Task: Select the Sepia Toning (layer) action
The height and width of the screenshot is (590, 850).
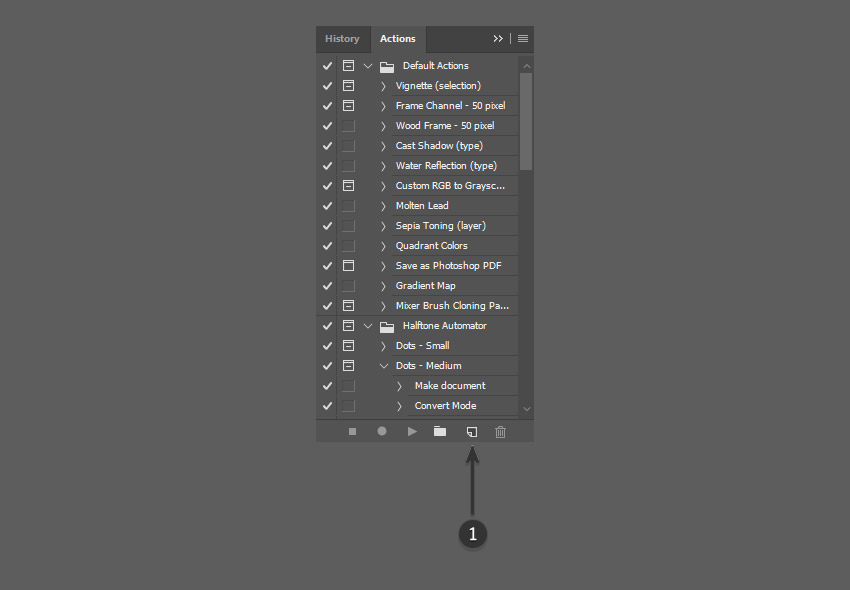Action: [x=441, y=226]
